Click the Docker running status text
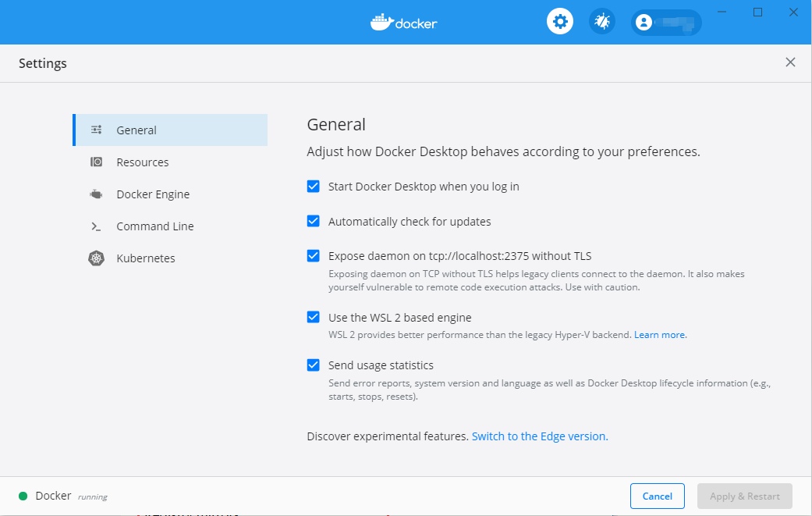 tap(72, 496)
